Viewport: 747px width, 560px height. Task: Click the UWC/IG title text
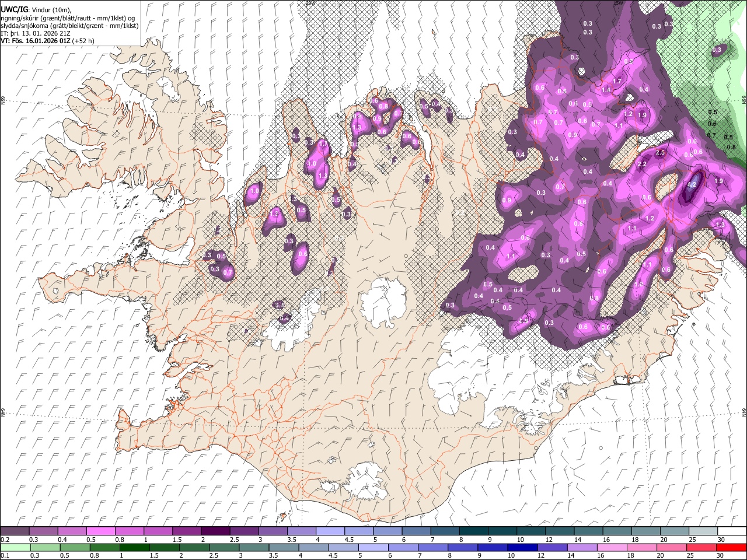(x=14, y=9)
